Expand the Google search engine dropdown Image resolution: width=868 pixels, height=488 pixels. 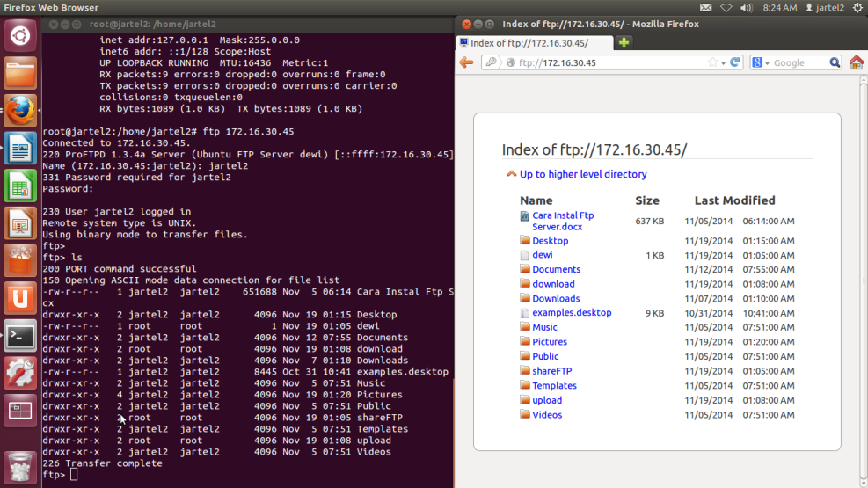tap(762, 62)
